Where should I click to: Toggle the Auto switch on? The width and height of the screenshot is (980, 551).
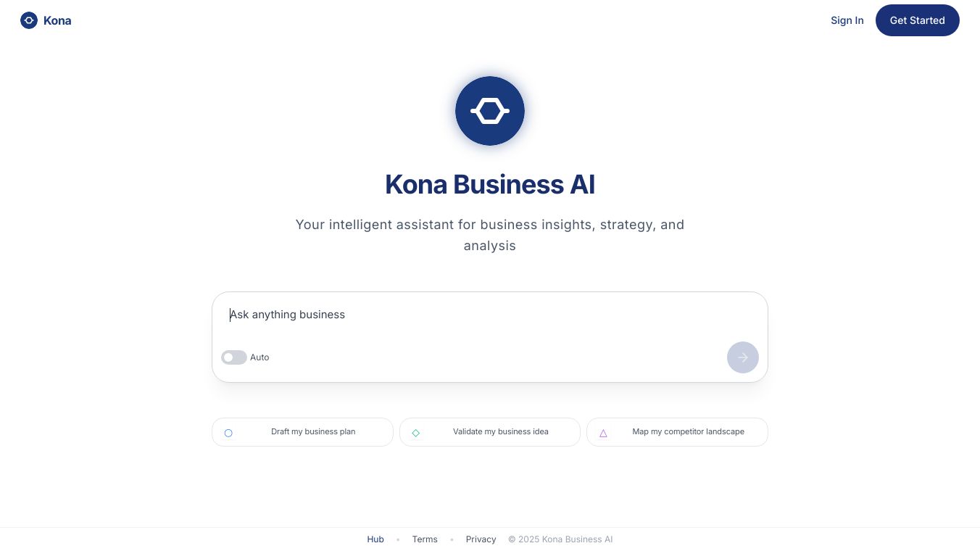pos(233,357)
